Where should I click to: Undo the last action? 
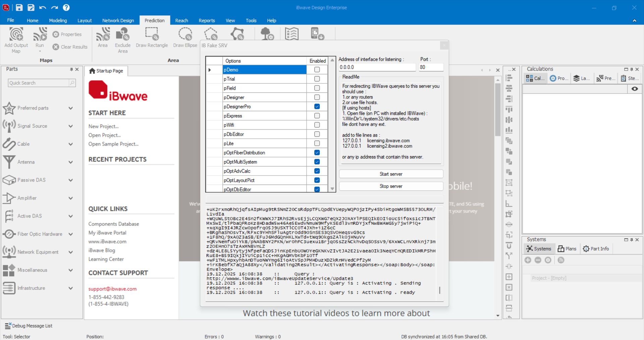(43, 7)
